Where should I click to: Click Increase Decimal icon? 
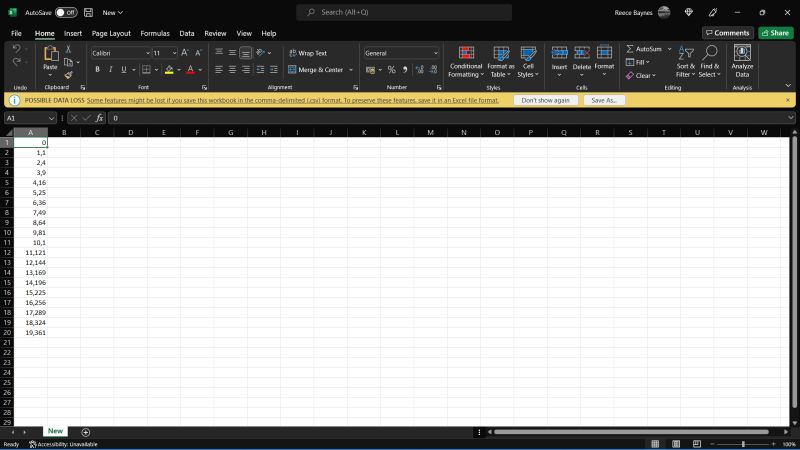419,70
